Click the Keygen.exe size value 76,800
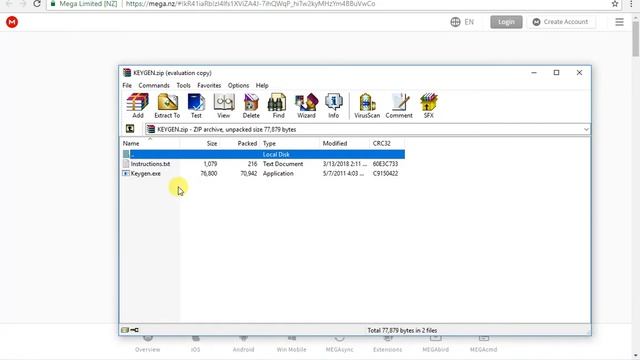This screenshot has width=640, height=360. coord(209,173)
